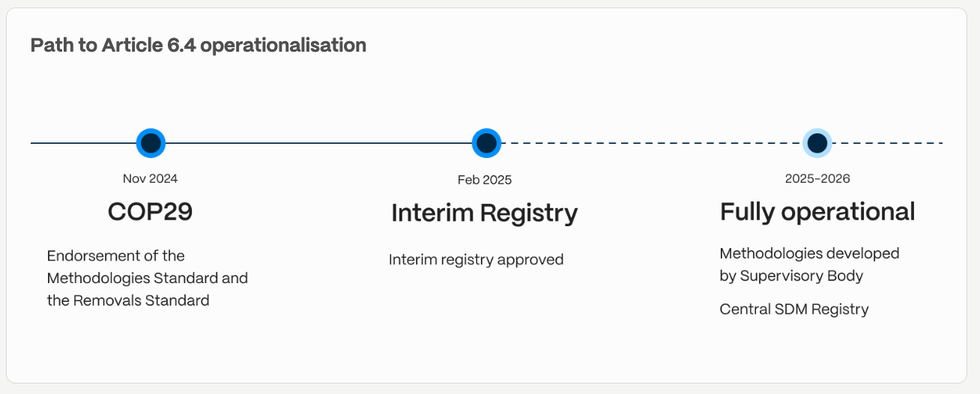980x394 pixels.
Task: Click the 'by Supervisory Body' text line
Action: pos(791,276)
